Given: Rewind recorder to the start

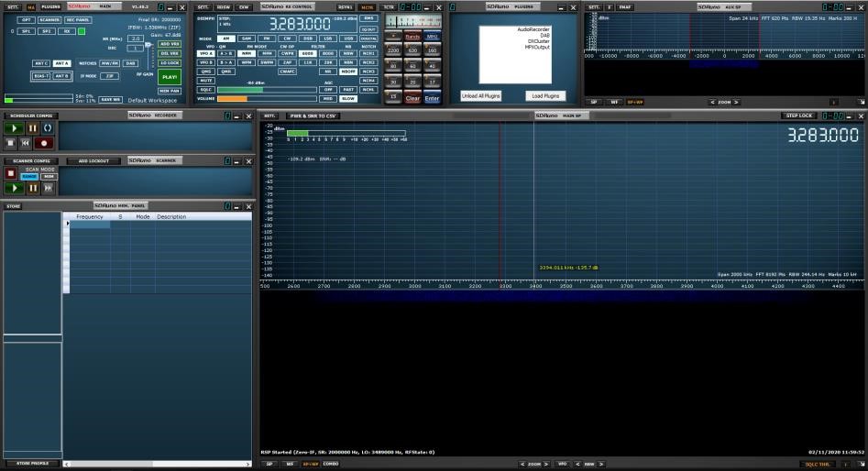Looking at the screenshot, I should (x=26, y=143).
